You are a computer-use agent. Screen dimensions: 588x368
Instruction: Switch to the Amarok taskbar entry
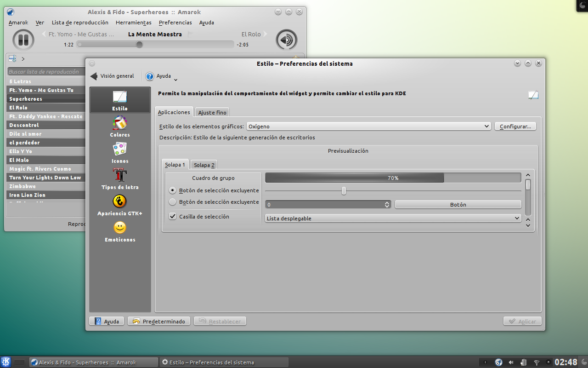pos(93,362)
